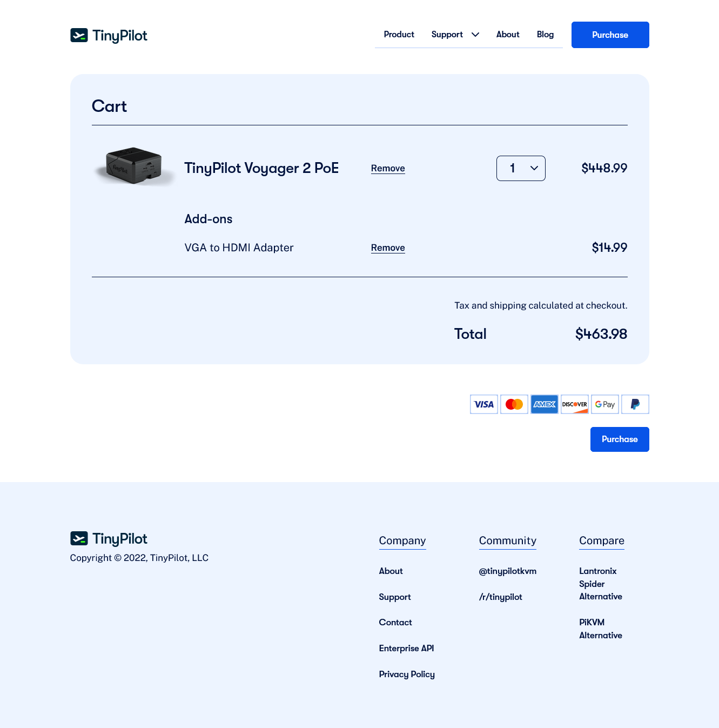The image size is (719, 728).
Task: Click the American Express payment icon
Action: point(545,404)
